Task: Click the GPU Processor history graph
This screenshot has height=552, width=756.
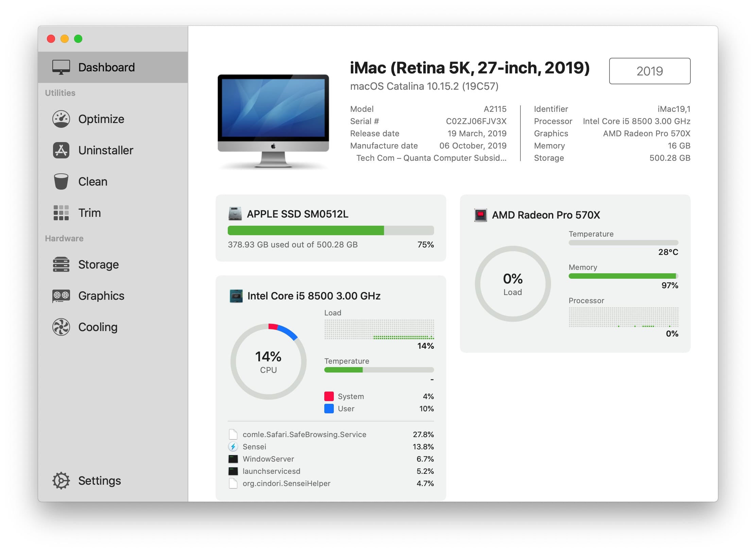Action: [x=623, y=317]
